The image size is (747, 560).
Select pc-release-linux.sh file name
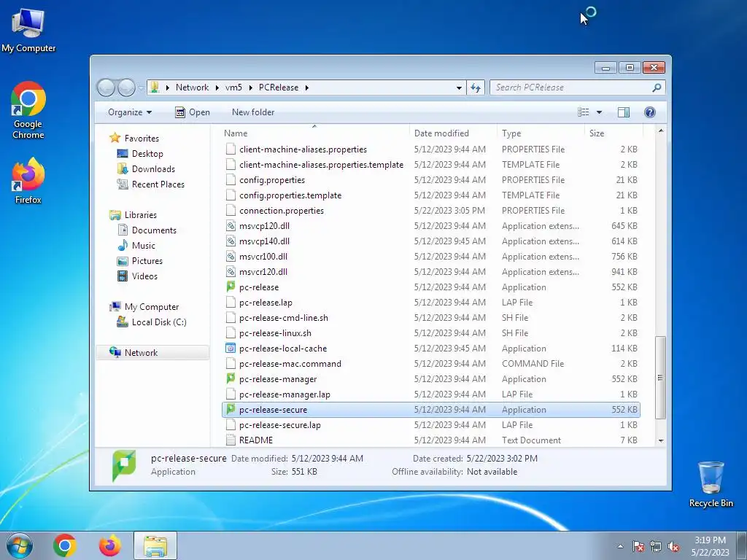point(275,332)
